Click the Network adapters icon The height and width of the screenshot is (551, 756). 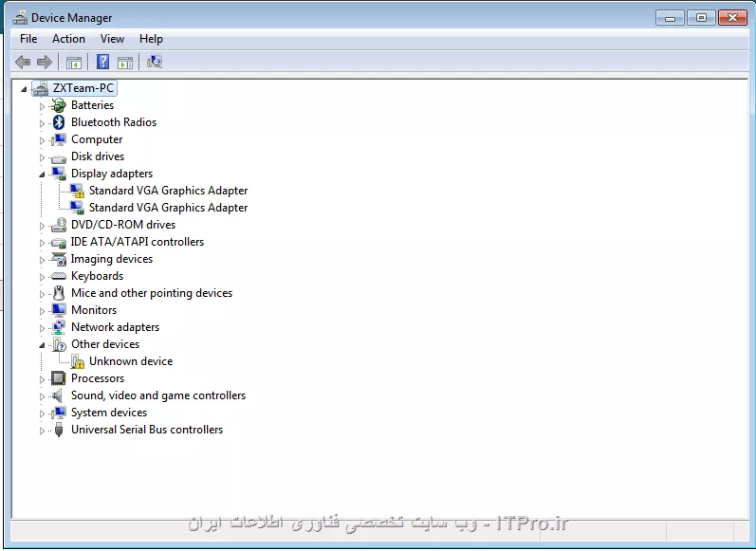tap(59, 327)
